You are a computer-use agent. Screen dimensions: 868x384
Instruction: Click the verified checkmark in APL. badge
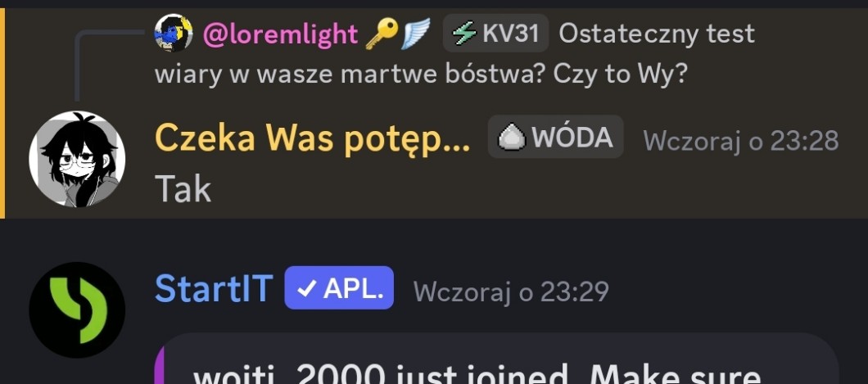coord(306,288)
